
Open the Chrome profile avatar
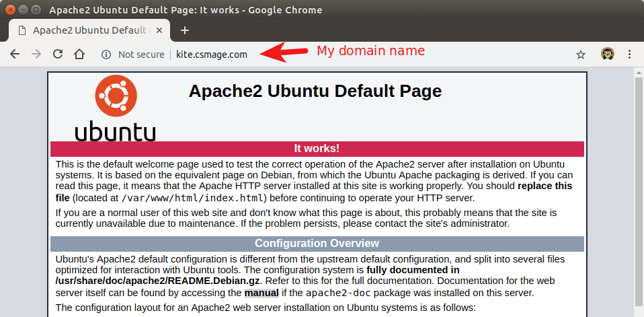coord(607,55)
